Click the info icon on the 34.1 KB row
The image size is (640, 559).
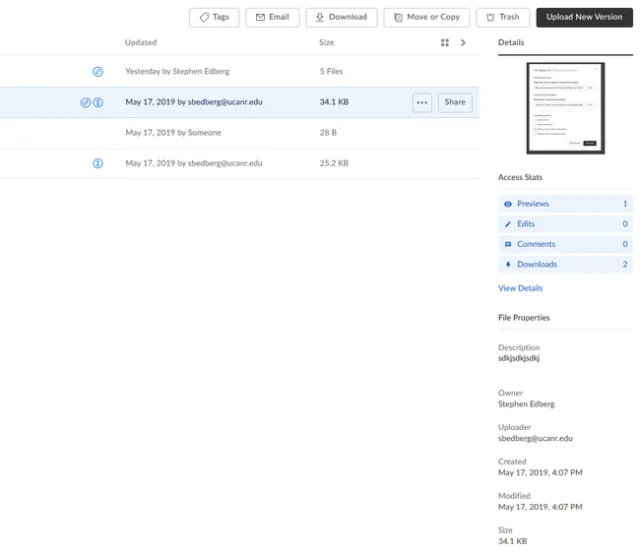[98, 102]
